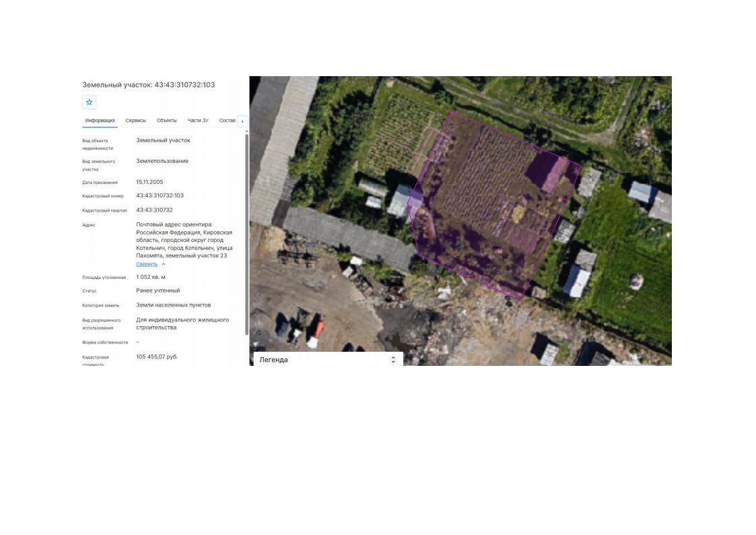Image resolution: width=756 pixels, height=535 pixels.
Task: Switch to the Объекты tab
Action: [166, 121]
